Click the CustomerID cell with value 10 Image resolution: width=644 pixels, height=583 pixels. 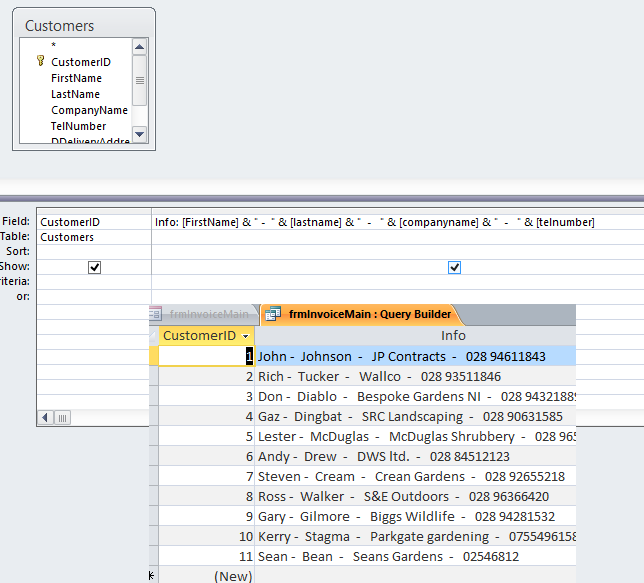pyautogui.click(x=207, y=537)
